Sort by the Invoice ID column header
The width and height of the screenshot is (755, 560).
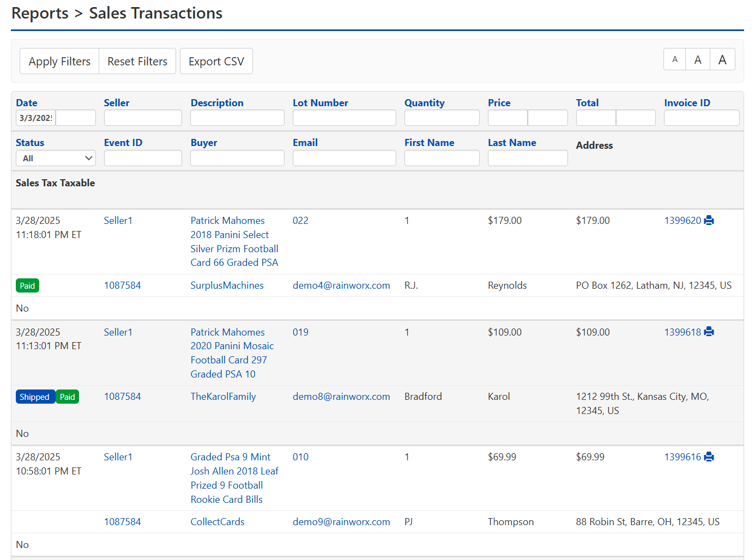click(687, 102)
